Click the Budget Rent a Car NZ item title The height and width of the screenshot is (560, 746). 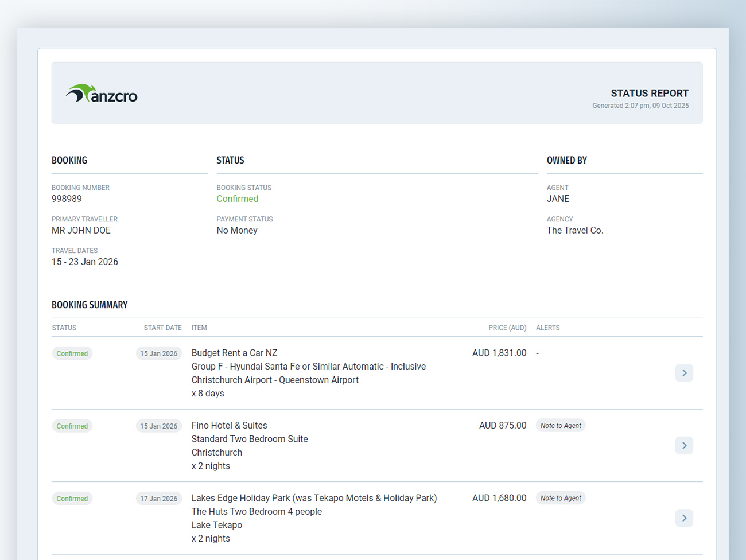[x=234, y=353]
